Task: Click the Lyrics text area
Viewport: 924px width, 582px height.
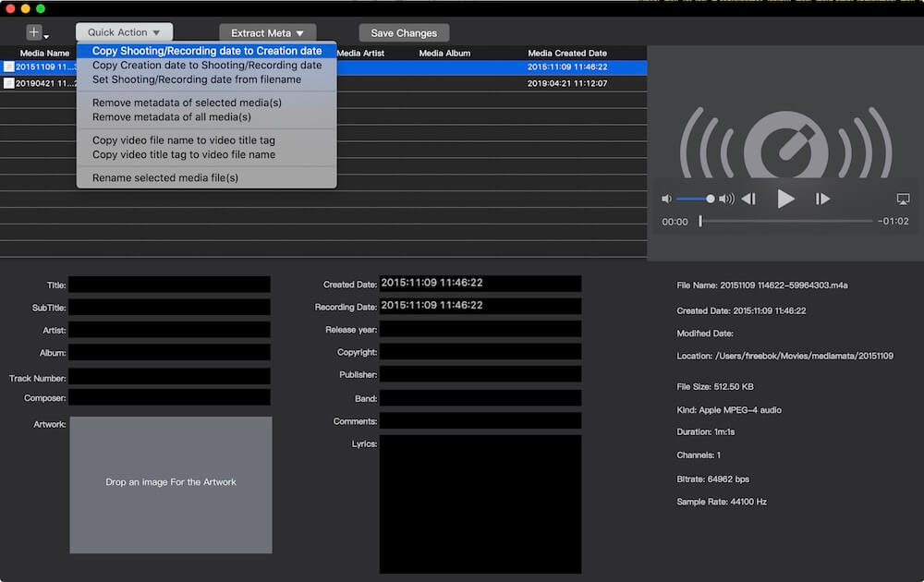Action: (480, 504)
